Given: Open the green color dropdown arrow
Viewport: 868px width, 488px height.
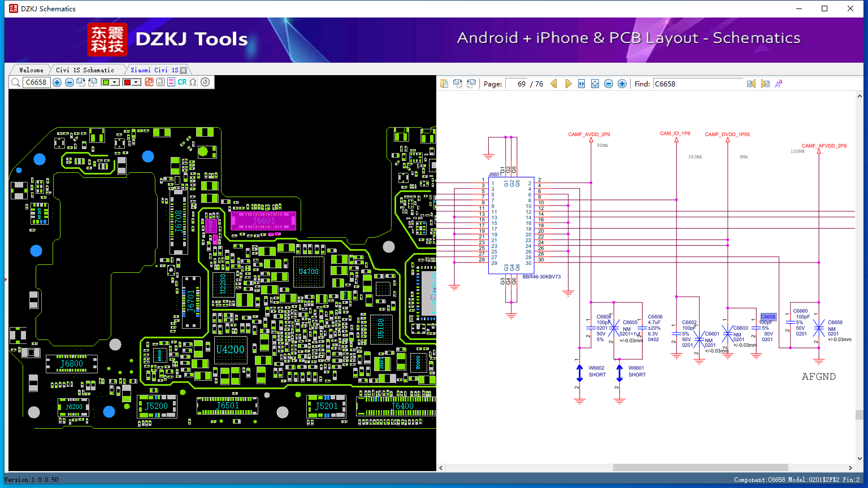Looking at the screenshot, I should point(115,82).
